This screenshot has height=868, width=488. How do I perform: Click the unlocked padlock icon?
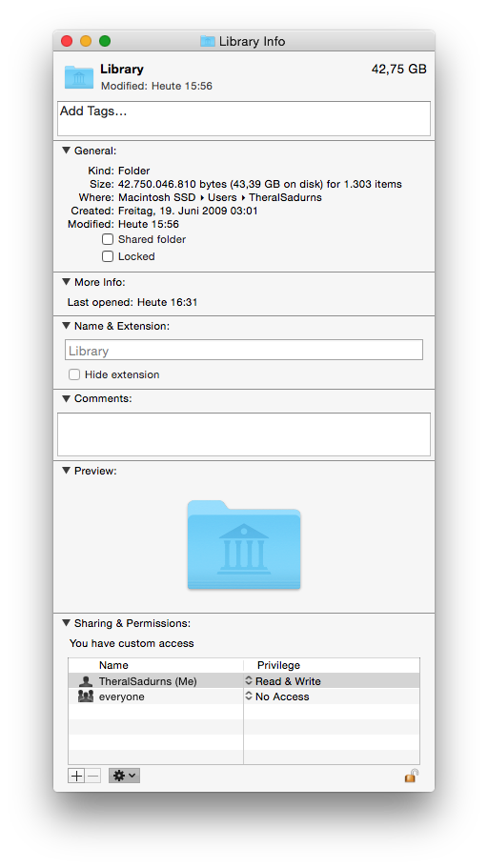411,776
